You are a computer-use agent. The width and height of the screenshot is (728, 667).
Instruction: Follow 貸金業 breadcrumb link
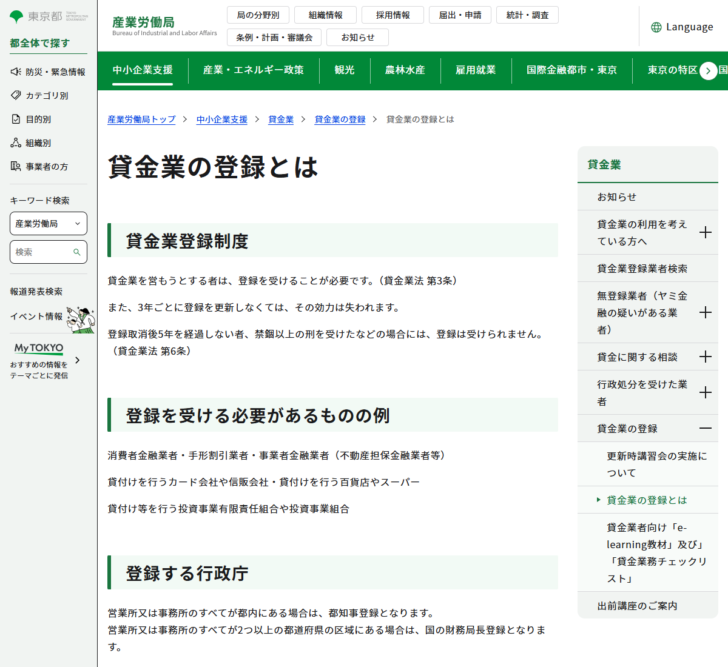pos(281,119)
